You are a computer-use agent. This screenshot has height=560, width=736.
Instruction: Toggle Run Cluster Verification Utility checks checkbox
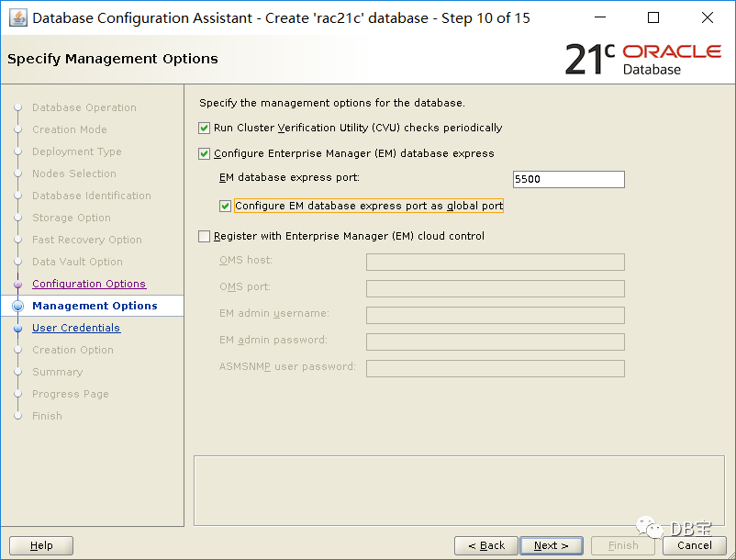204,129
